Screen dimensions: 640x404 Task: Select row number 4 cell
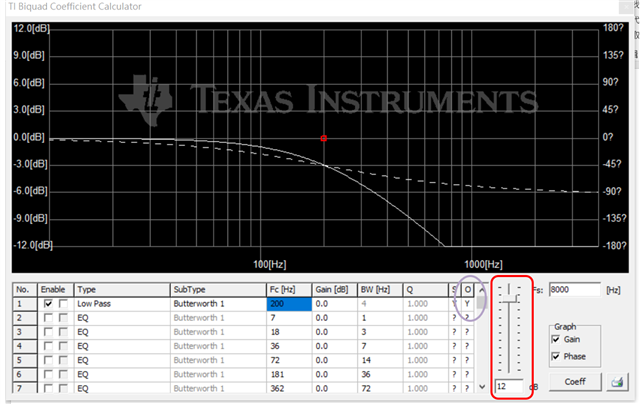25,346
